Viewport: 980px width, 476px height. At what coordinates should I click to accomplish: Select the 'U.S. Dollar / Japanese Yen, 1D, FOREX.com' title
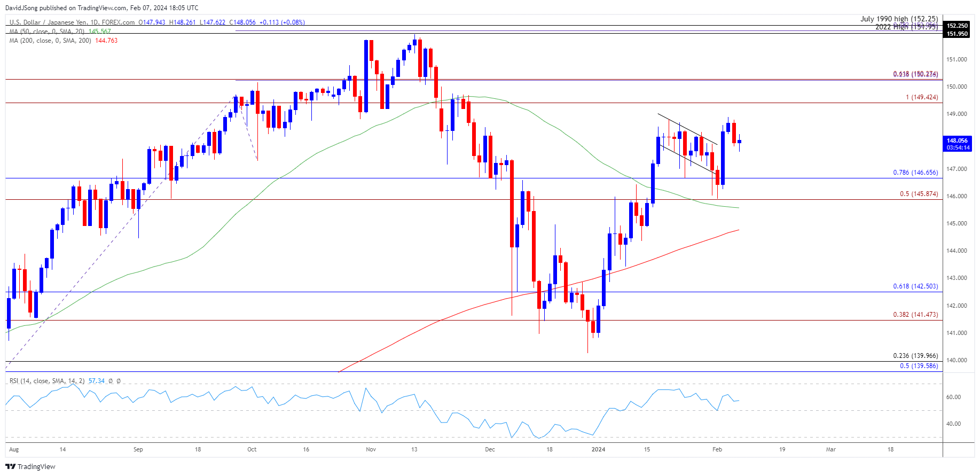pyautogui.click(x=72, y=22)
